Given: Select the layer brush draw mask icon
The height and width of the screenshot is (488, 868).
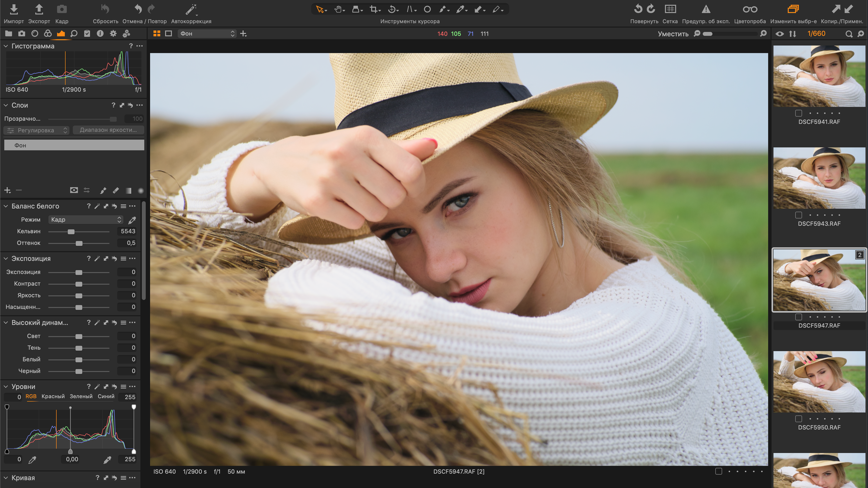Looking at the screenshot, I should pyautogui.click(x=103, y=190).
